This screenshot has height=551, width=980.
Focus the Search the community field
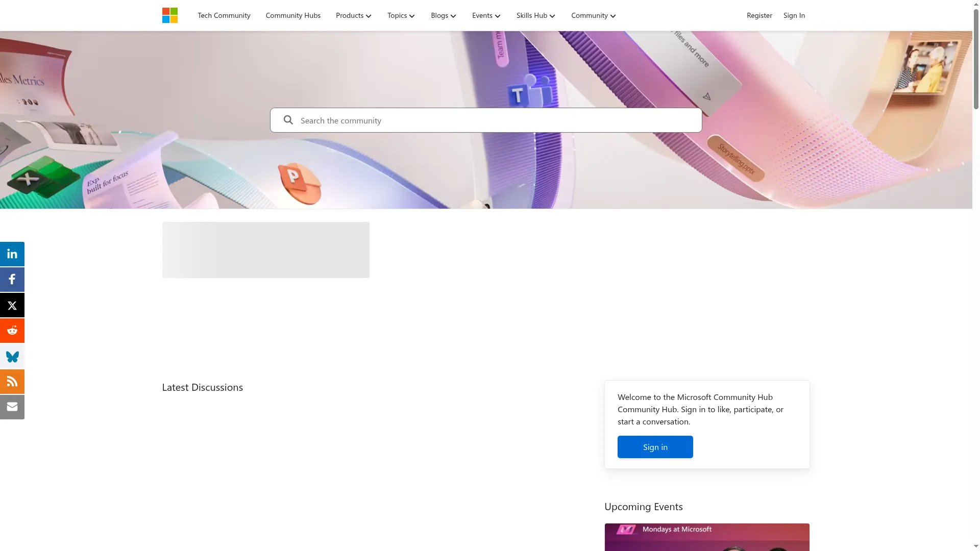(486, 120)
